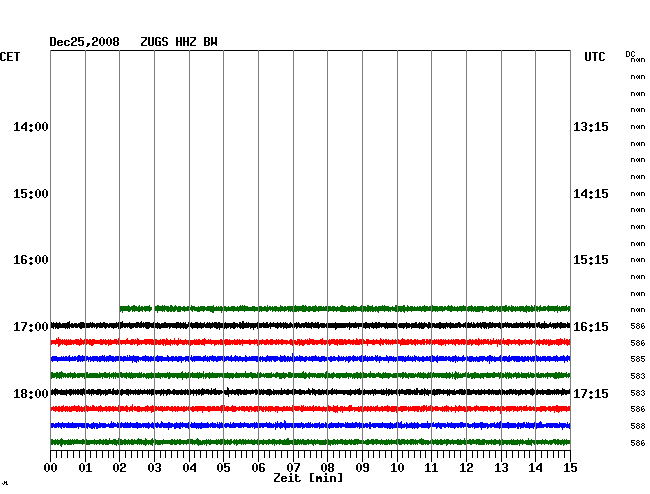
Task: Click the 15:15 UTC time label
Action: [x=591, y=260]
